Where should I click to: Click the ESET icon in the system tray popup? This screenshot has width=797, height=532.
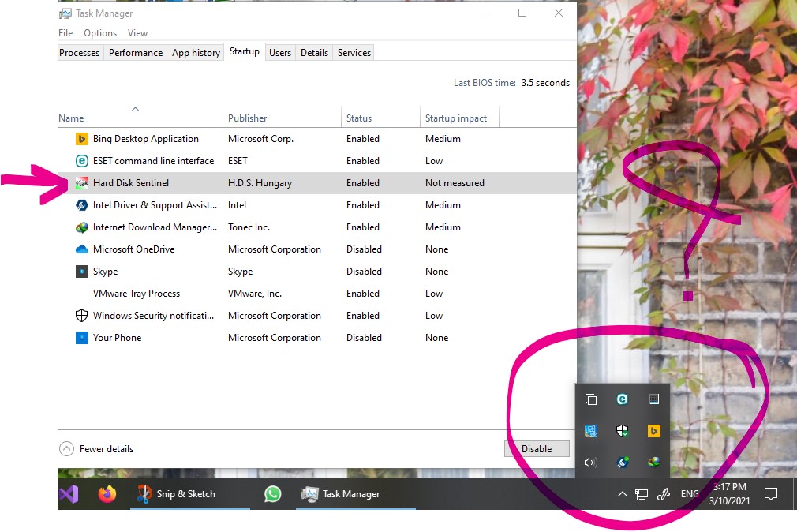coord(622,399)
